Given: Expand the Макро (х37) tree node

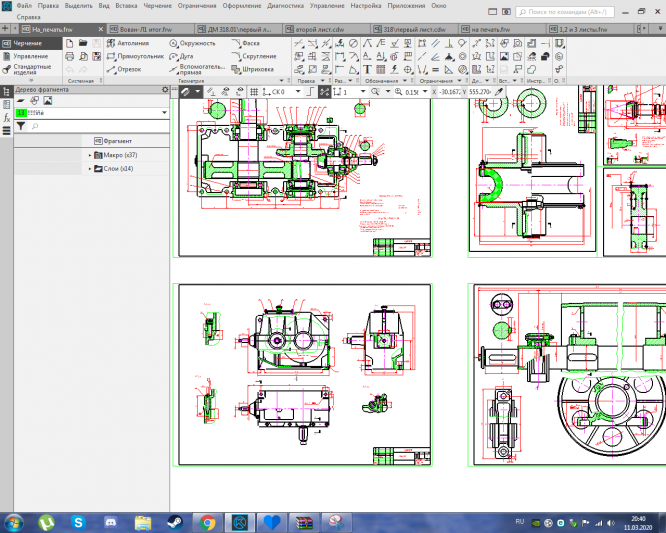Looking at the screenshot, I should (x=91, y=155).
